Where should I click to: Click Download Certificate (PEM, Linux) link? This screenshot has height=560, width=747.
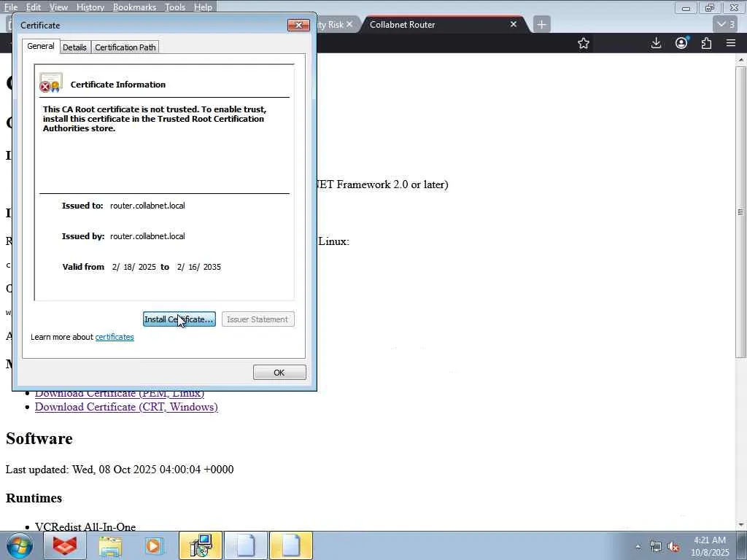click(x=119, y=394)
